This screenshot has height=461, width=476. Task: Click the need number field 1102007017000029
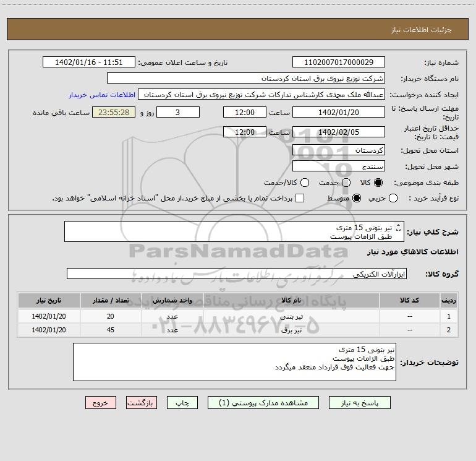tap(339, 62)
